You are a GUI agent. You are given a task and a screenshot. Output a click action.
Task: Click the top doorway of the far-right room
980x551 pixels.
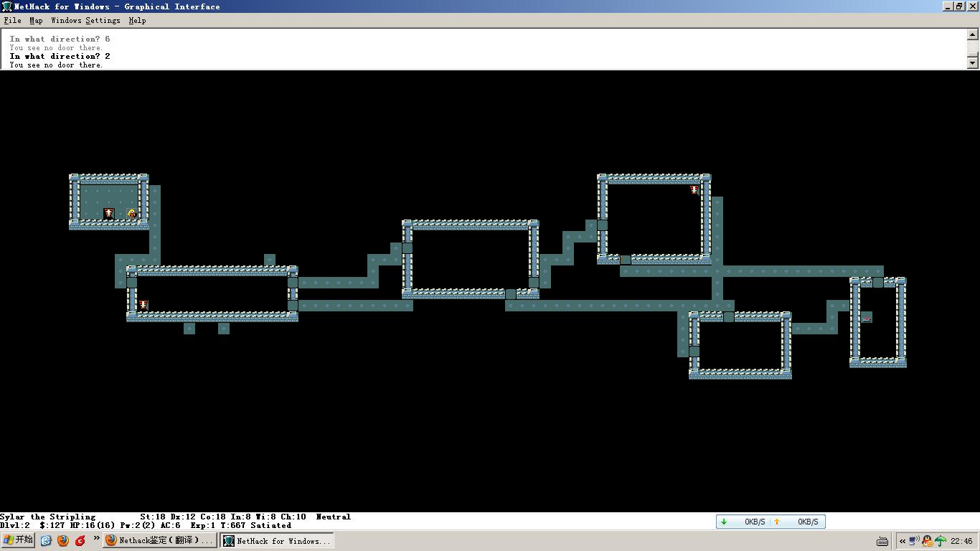(x=878, y=283)
